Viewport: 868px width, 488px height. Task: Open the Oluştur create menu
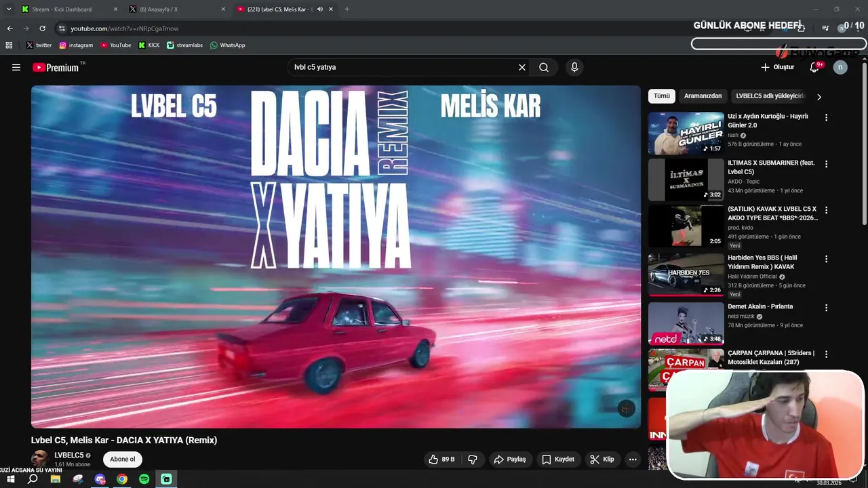point(777,67)
